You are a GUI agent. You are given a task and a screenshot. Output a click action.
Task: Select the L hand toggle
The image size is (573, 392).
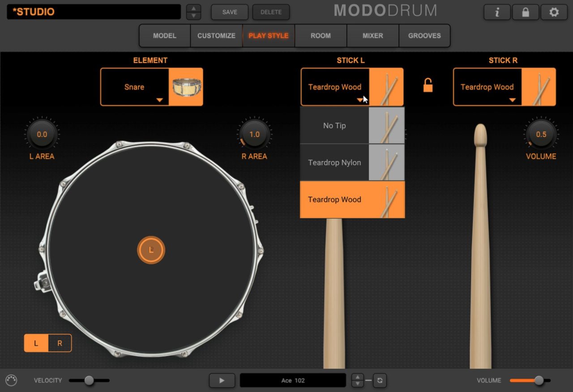coord(36,343)
